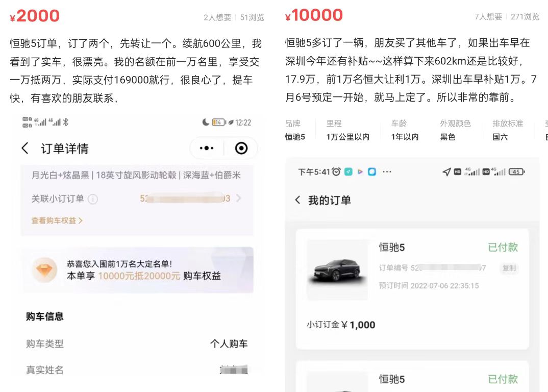This screenshot has width=548, height=392.
Task: Tap the 51浏览 view count
Action: (x=252, y=17)
